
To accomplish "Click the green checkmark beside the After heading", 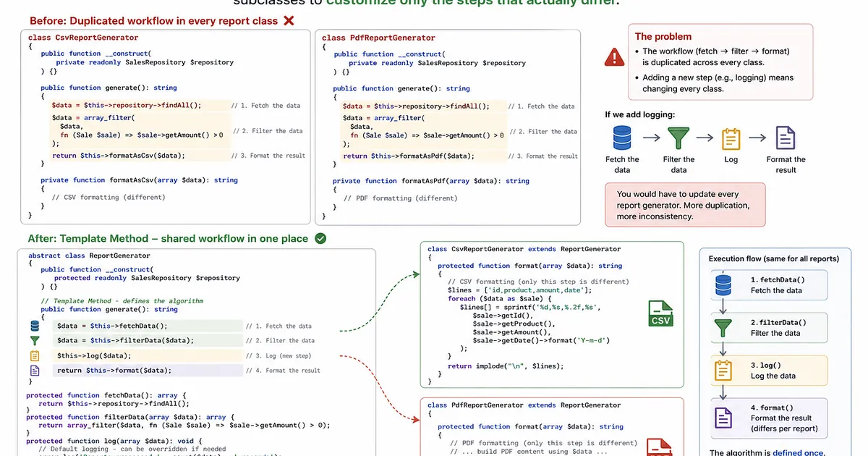I will [321, 238].
